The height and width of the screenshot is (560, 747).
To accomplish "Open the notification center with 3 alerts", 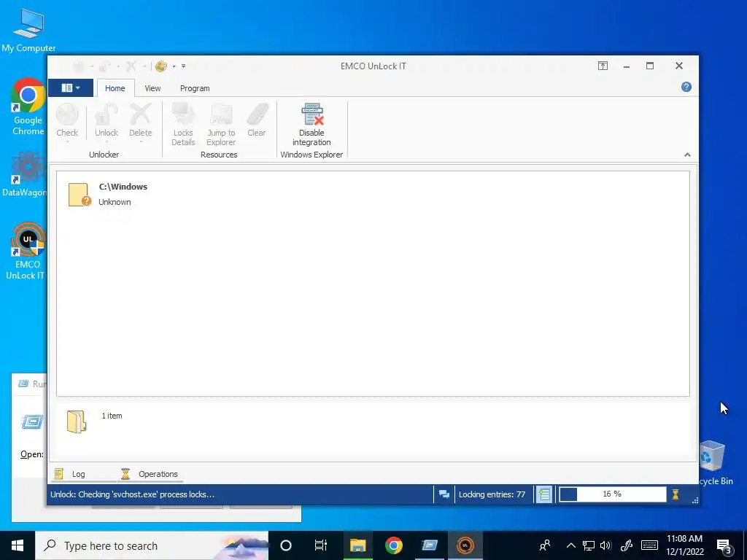I will pyautogui.click(x=724, y=546).
